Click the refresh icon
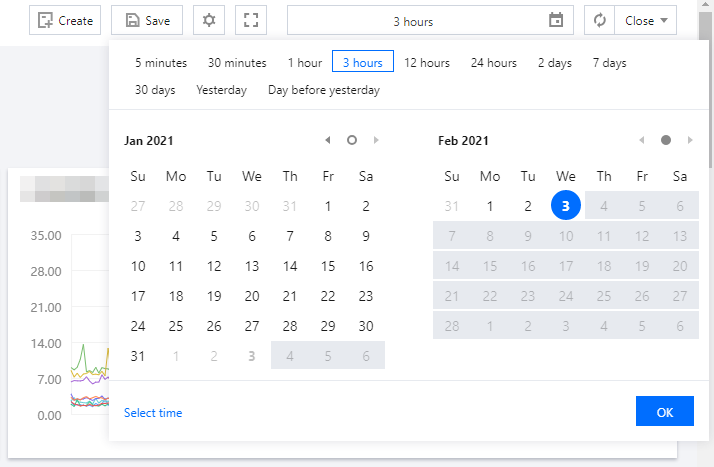 (600, 20)
